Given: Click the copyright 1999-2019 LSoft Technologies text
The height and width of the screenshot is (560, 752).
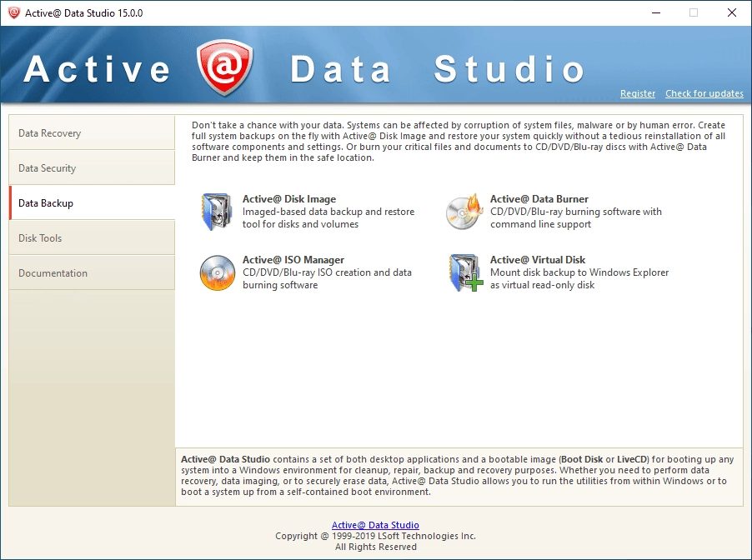Looking at the screenshot, I should [x=375, y=536].
